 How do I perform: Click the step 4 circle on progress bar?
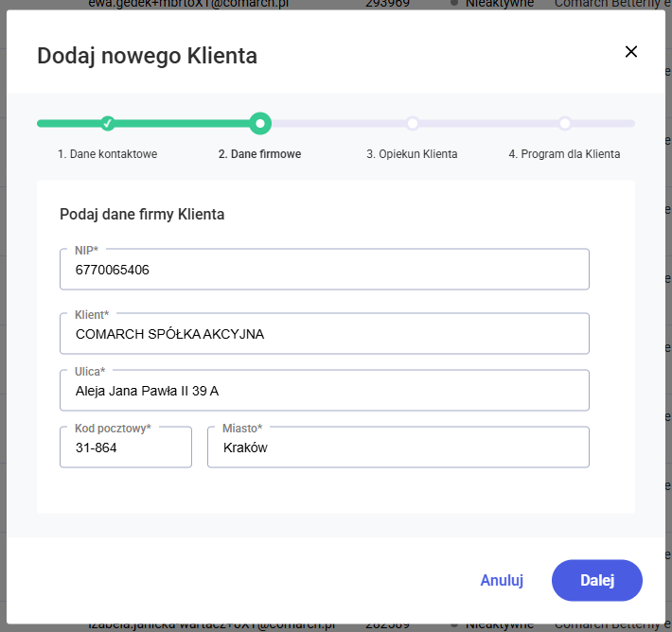click(565, 123)
